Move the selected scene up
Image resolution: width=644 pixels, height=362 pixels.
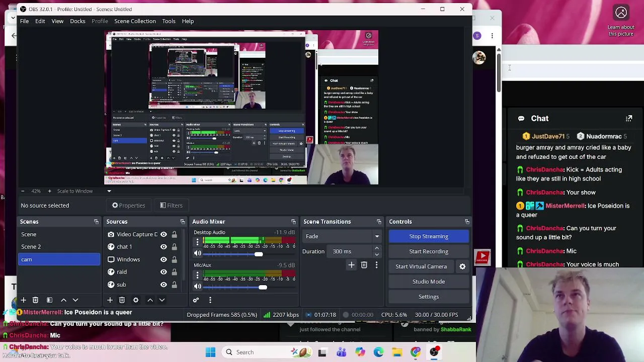[63, 300]
